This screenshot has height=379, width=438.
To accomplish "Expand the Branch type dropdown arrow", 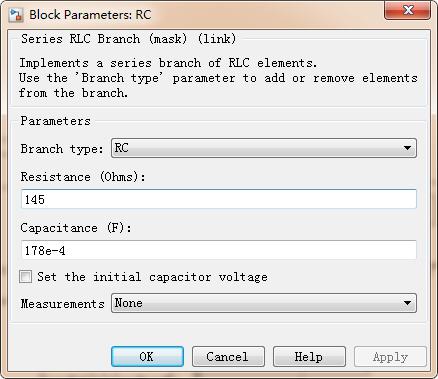I will click(x=407, y=148).
